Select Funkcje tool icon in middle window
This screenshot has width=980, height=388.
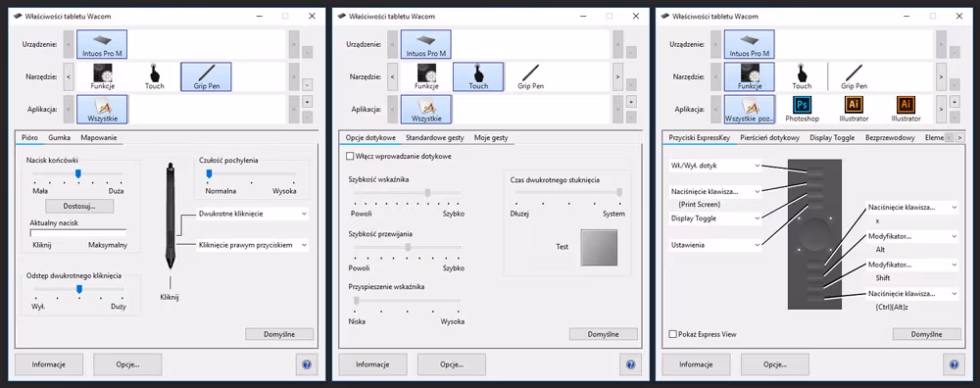(426, 76)
